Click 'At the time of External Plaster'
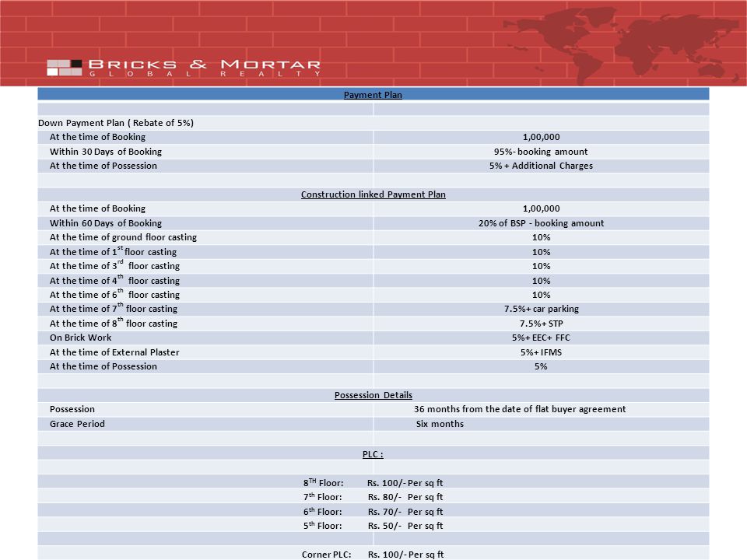 pos(114,352)
